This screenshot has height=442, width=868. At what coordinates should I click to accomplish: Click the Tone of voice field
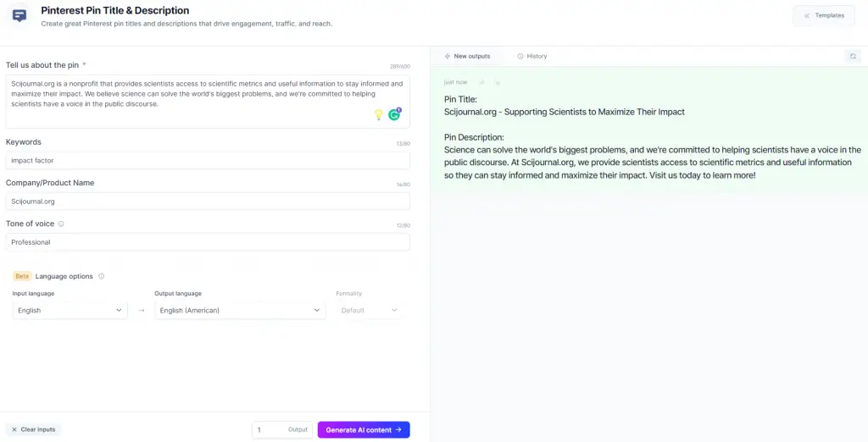coord(208,242)
